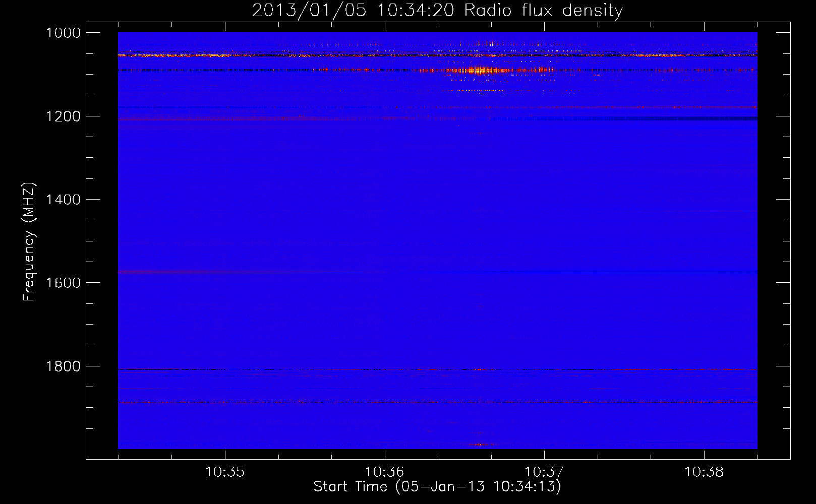Click the 10:36 time tick label
The image size is (816, 504).
coord(385,472)
